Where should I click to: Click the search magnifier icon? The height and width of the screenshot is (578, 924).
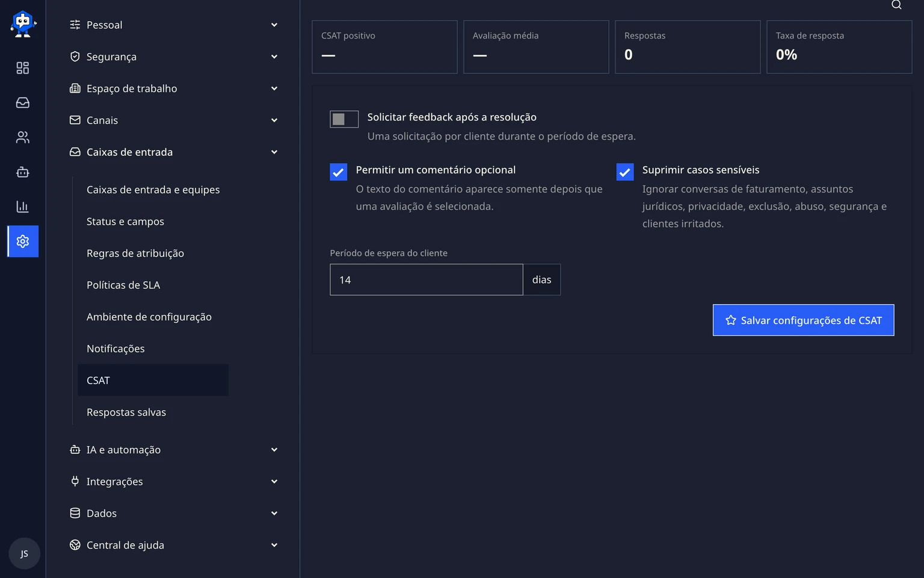click(x=896, y=5)
